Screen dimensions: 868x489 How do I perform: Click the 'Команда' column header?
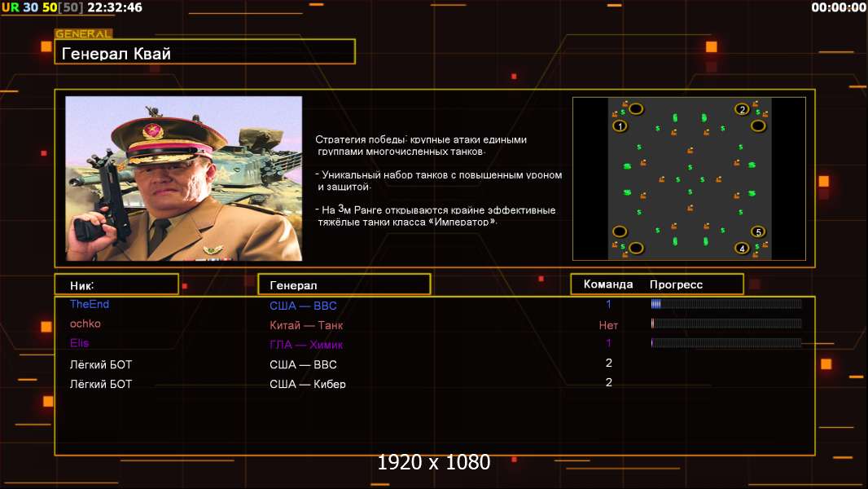click(607, 284)
